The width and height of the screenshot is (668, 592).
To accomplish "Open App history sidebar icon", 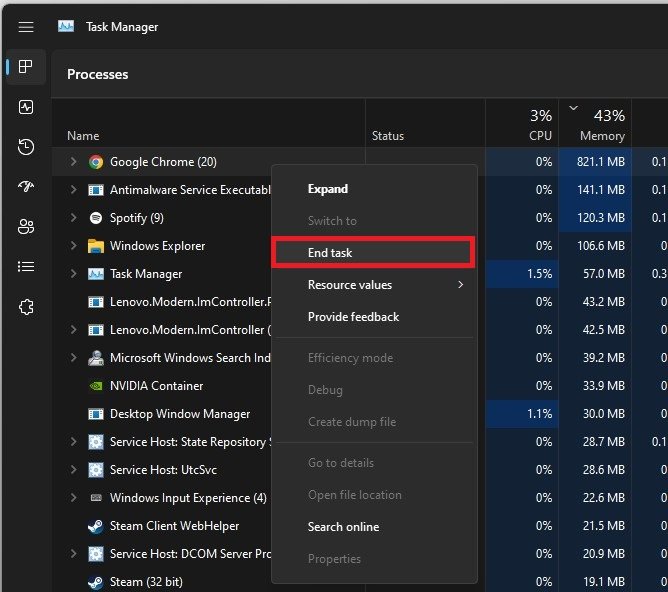I will click(x=26, y=147).
